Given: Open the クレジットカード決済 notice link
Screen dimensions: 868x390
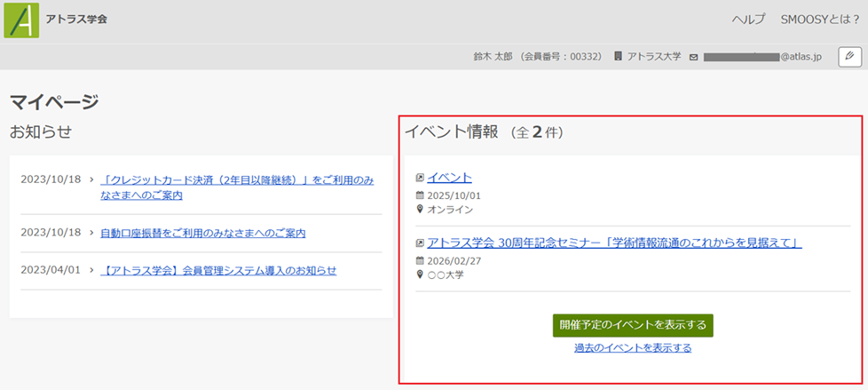Looking at the screenshot, I should click(237, 187).
